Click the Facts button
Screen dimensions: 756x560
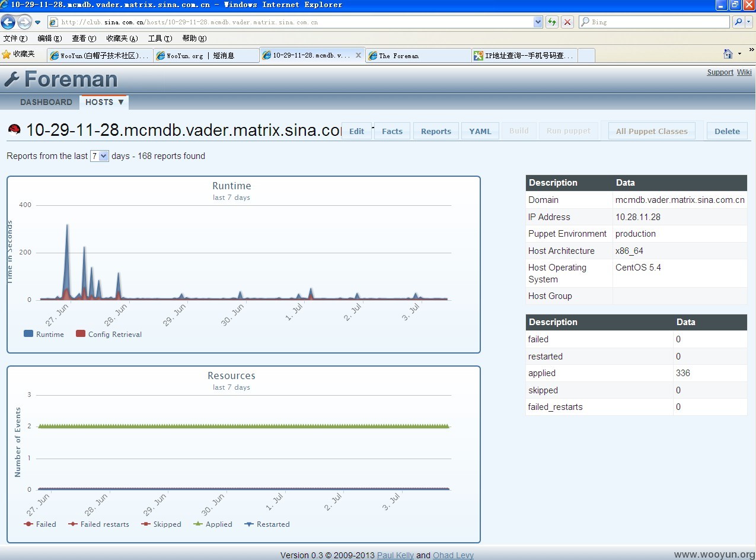coord(392,131)
